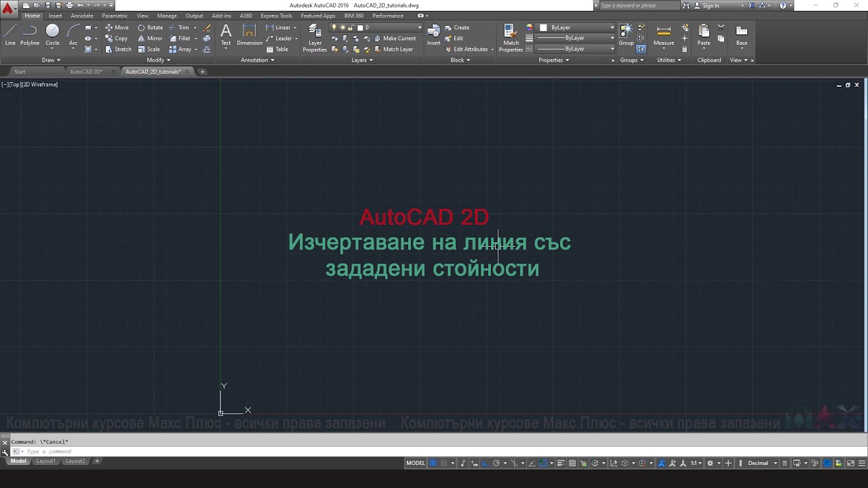Open the layer selection dropdown
This screenshot has height=488, width=868.
376,28
